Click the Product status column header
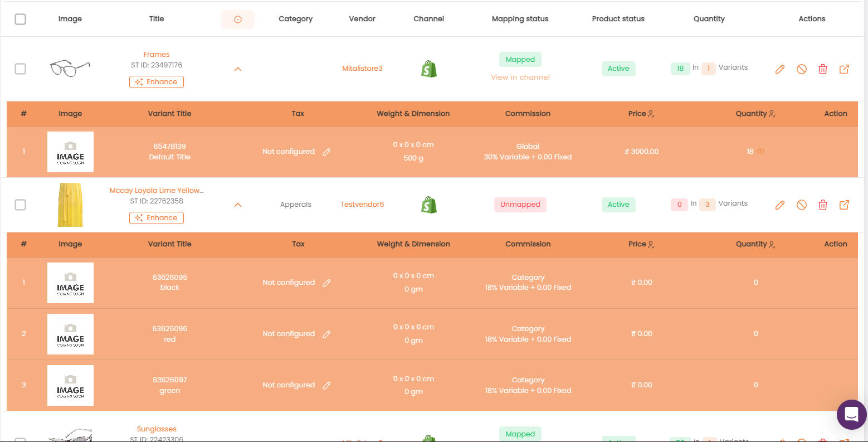868x442 pixels. 618,19
